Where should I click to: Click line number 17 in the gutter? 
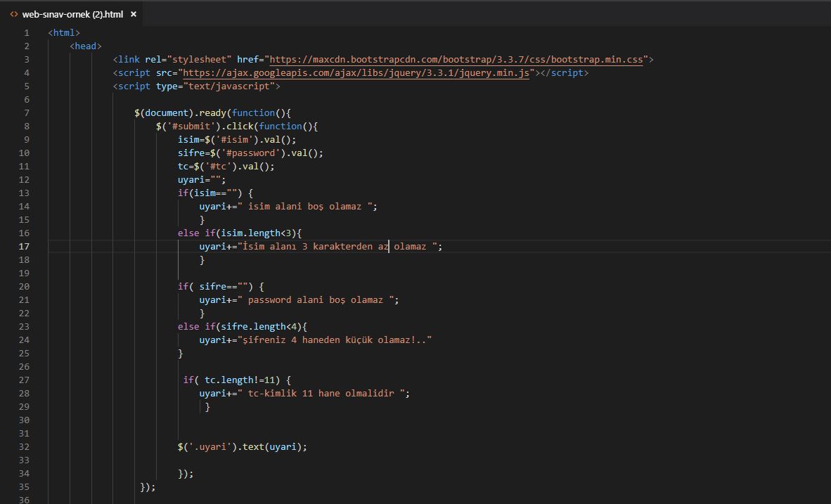click(24, 246)
